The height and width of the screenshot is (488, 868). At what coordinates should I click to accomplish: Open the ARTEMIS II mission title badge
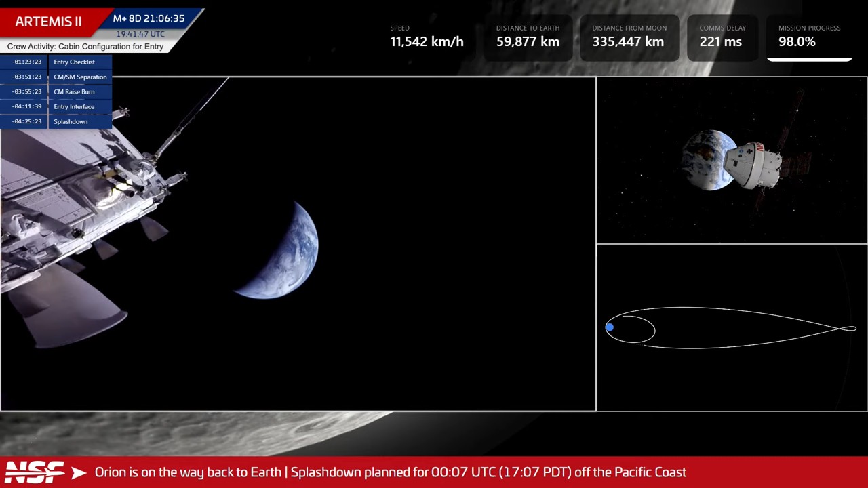49,22
